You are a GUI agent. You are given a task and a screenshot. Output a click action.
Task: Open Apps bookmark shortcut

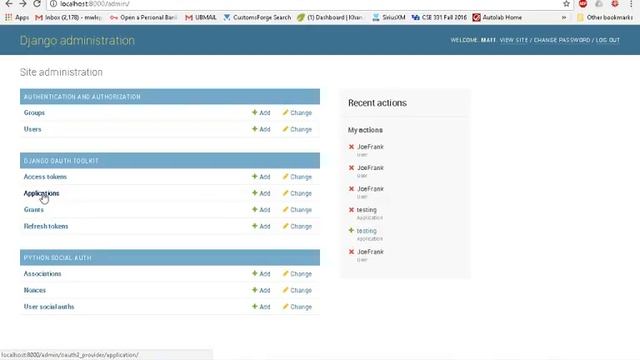(17, 18)
